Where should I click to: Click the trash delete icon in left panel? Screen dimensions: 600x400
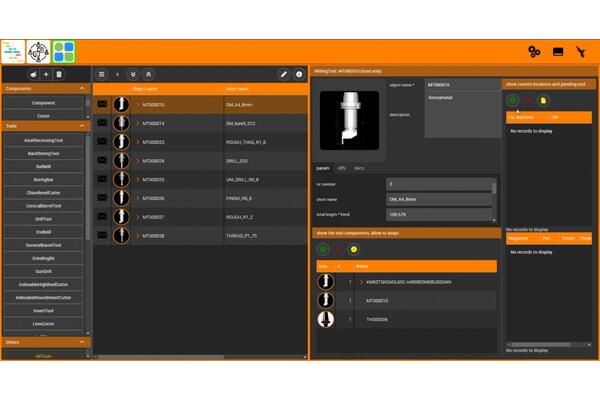pyautogui.click(x=59, y=74)
